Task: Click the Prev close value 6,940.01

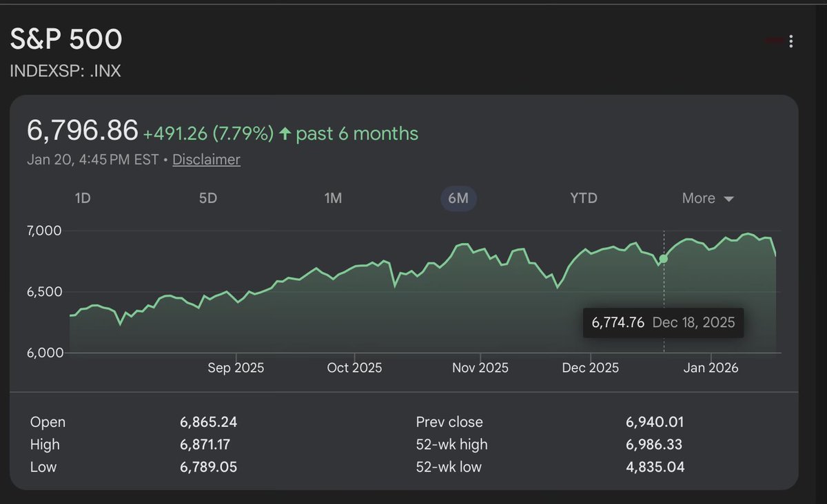Action: tap(655, 422)
